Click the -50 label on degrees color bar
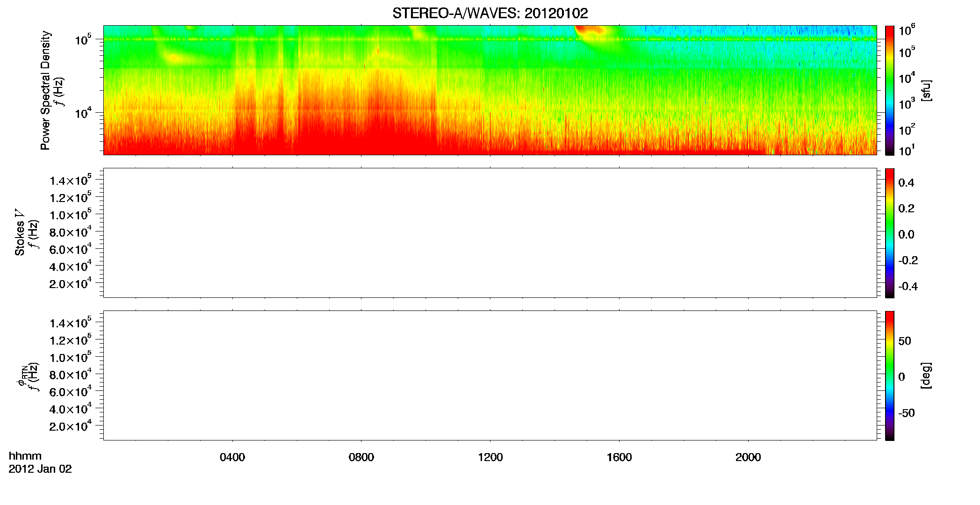Viewport: 980px width, 505px height. (x=907, y=413)
